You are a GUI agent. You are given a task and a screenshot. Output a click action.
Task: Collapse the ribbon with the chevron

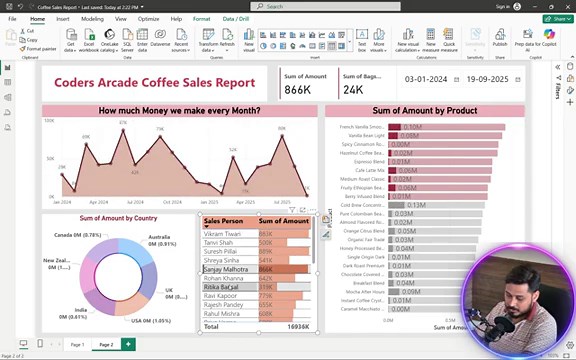coord(572,57)
